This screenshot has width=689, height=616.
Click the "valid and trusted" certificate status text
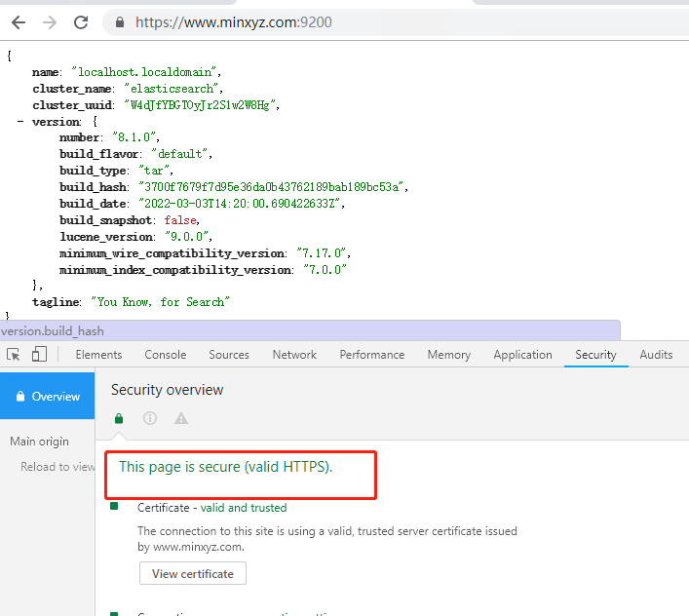[244, 508]
